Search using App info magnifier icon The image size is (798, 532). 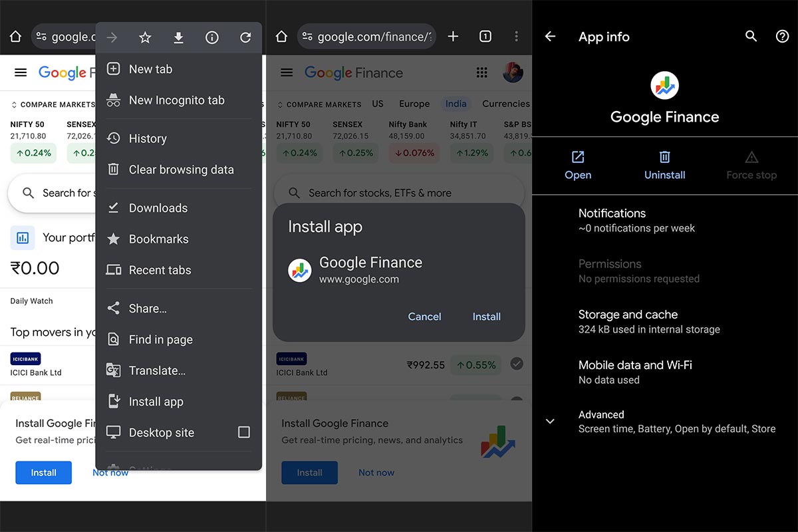[751, 37]
